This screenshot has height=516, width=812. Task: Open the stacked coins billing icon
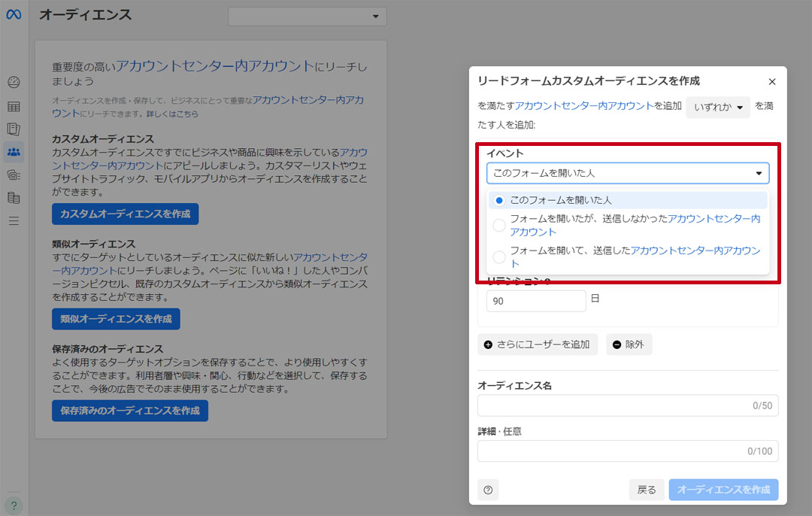click(14, 198)
